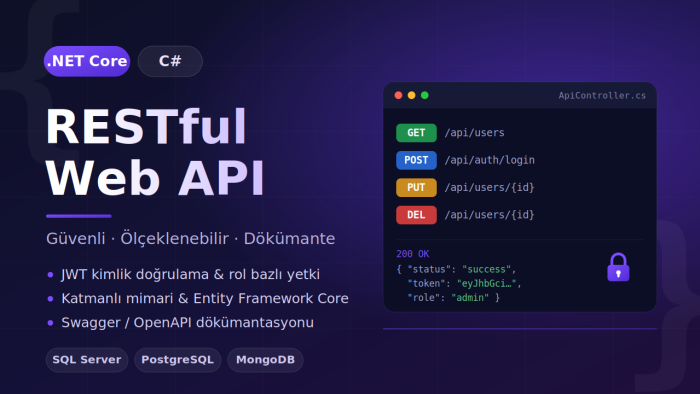Viewport: 700px width, 394px height.
Task: Click the PostgreSQL tag
Action: [x=178, y=360]
